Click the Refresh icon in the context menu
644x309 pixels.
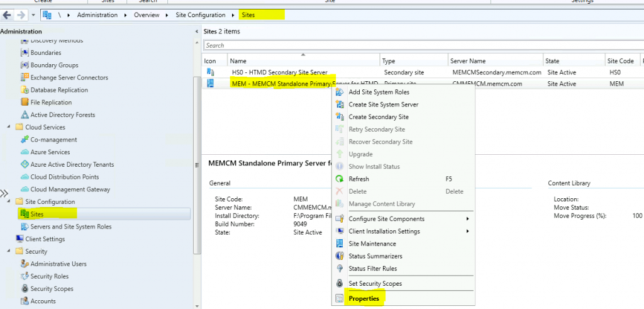[x=339, y=179]
